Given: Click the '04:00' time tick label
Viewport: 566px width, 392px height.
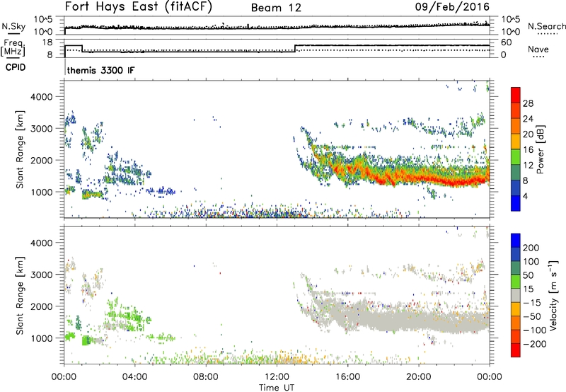Looking at the screenshot, I should (x=134, y=377).
